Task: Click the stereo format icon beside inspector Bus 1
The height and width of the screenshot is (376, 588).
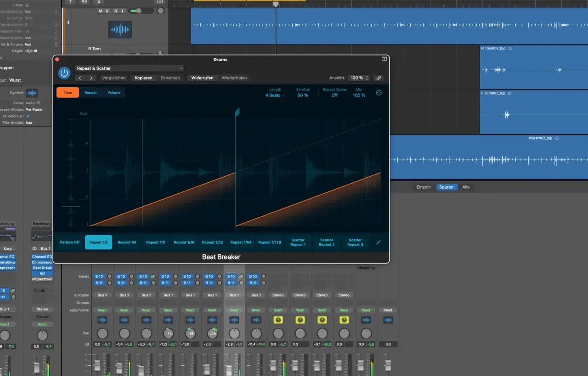Action: point(34,248)
